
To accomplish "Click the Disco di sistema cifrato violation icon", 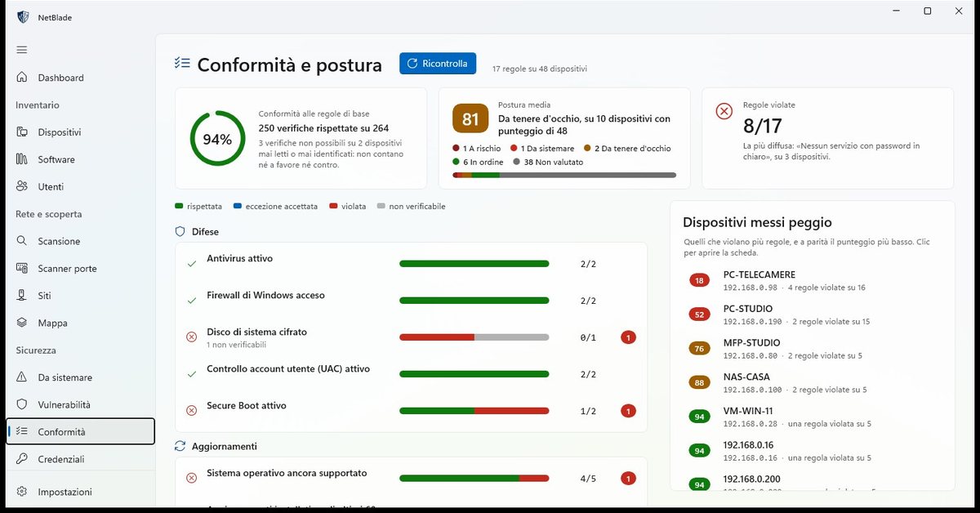I will coord(192,337).
